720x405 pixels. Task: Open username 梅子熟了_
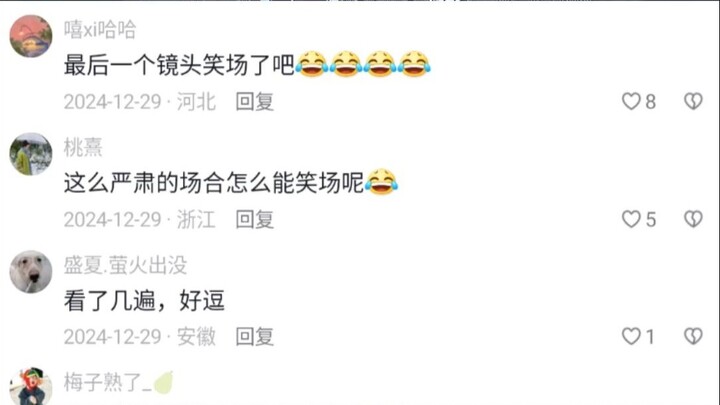click(108, 382)
